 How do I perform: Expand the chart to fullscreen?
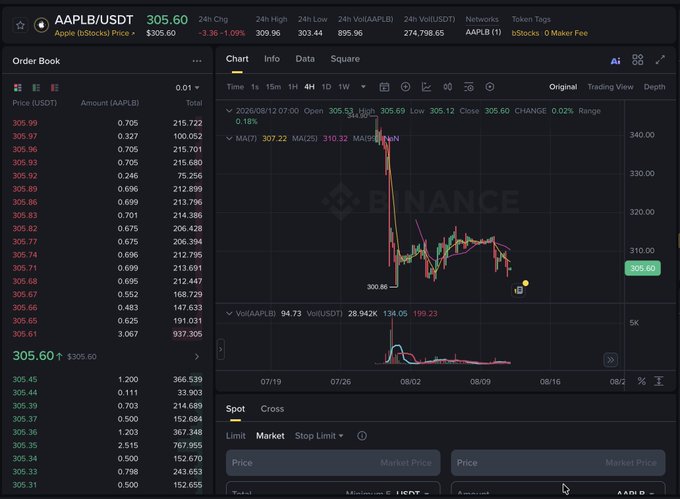660,60
